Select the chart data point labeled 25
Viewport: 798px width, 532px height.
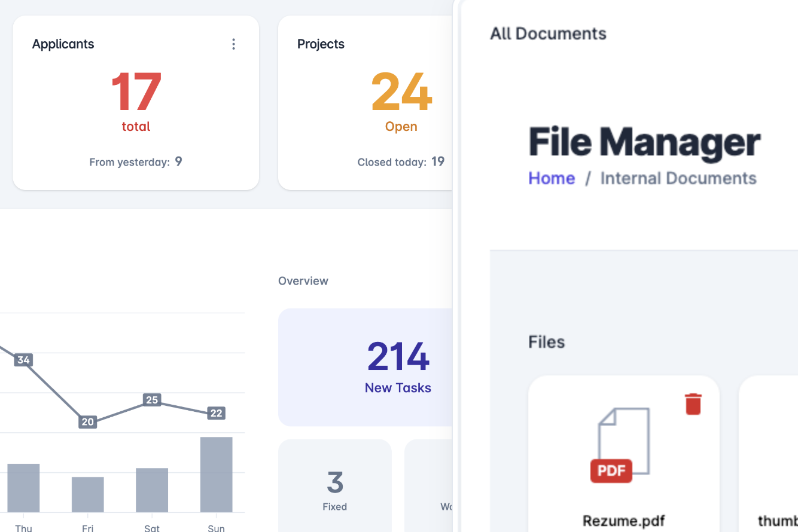click(152, 400)
